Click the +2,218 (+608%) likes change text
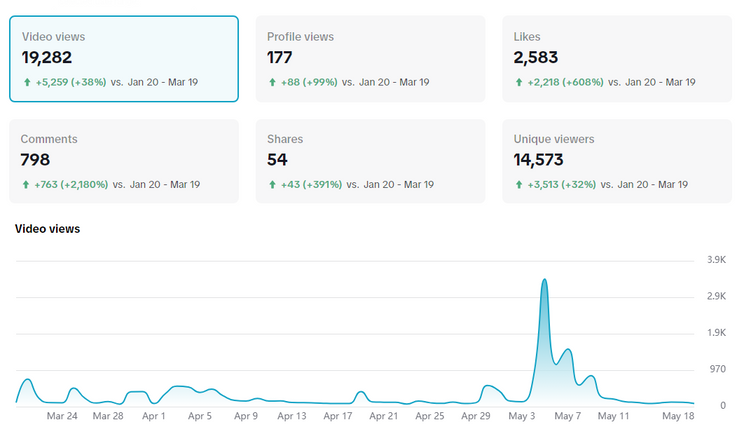 coord(566,82)
